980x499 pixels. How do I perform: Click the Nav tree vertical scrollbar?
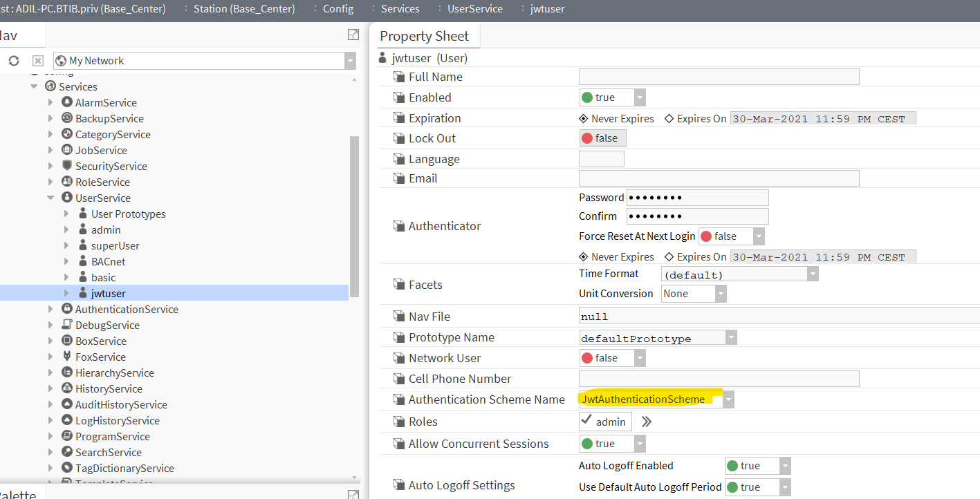[x=354, y=214]
